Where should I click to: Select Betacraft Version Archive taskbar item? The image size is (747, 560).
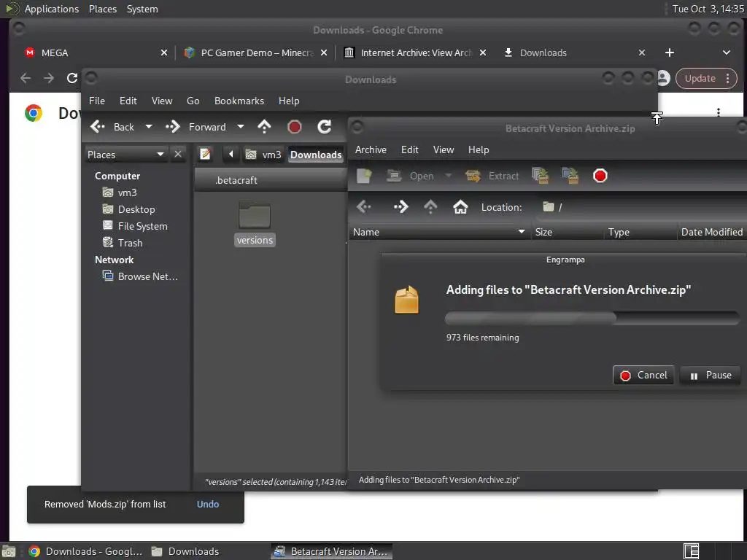coord(332,551)
